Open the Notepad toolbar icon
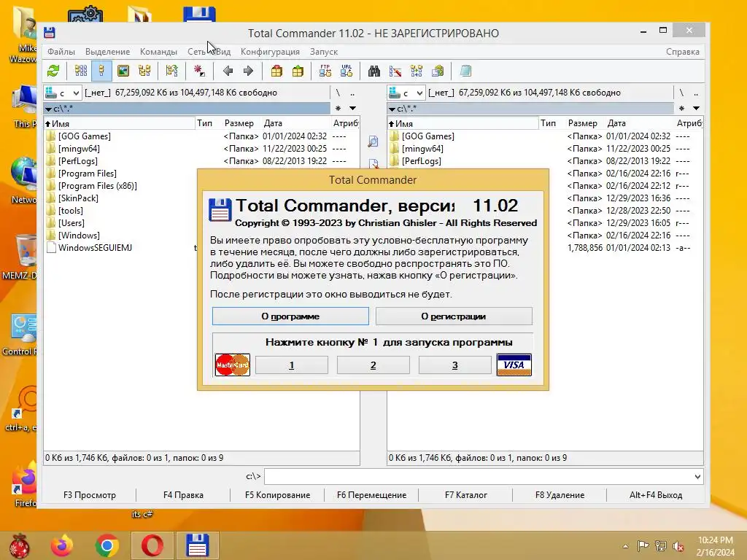747x560 pixels. click(x=465, y=71)
